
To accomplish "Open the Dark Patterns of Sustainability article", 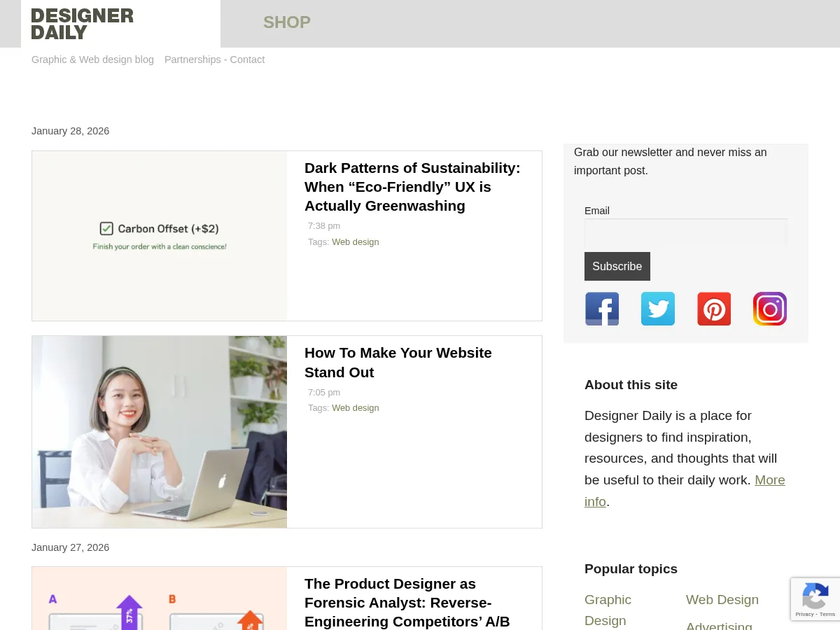I will 412,187.
